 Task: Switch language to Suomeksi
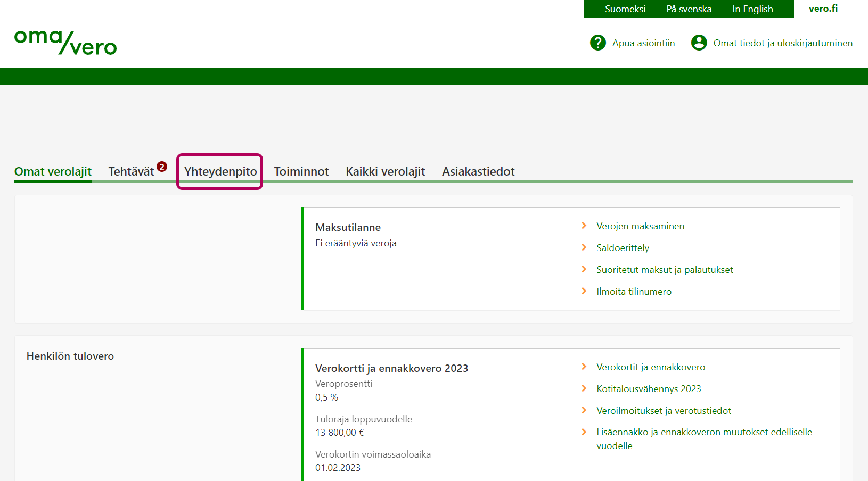point(625,9)
